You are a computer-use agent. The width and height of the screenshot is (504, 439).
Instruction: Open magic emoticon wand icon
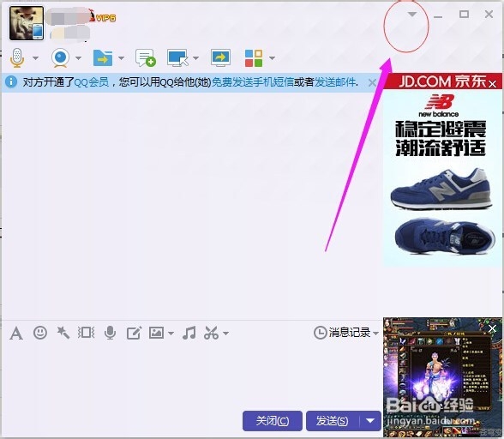pyautogui.click(x=63, y=333)
